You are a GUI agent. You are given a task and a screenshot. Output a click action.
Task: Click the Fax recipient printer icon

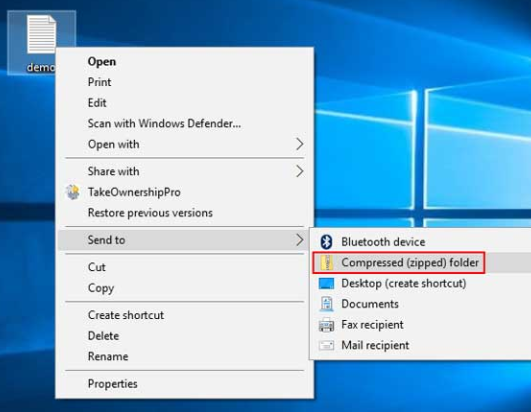[326, 325]
